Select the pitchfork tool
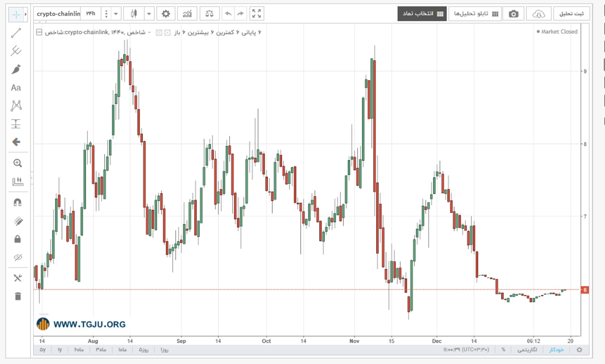Image resolution: width=605 pixels, height=364 pixels. (16, 51)
